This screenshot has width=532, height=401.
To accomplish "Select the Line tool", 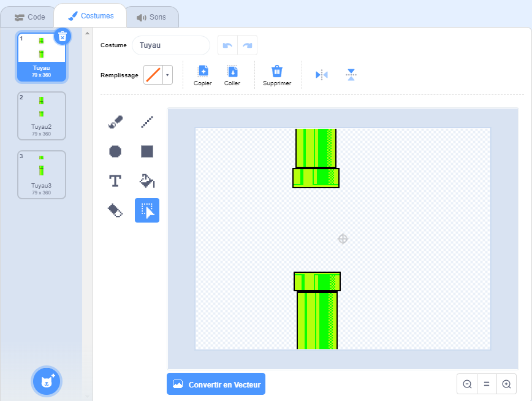I will pos(147,122).
